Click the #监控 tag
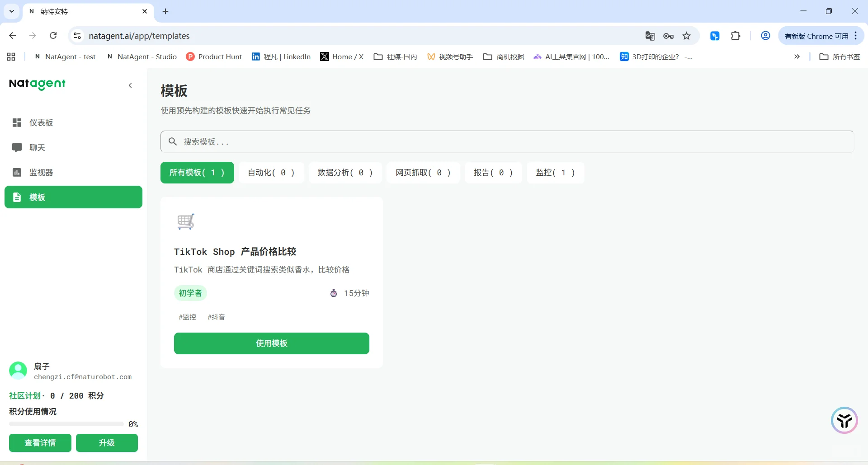 coord(187,317)
